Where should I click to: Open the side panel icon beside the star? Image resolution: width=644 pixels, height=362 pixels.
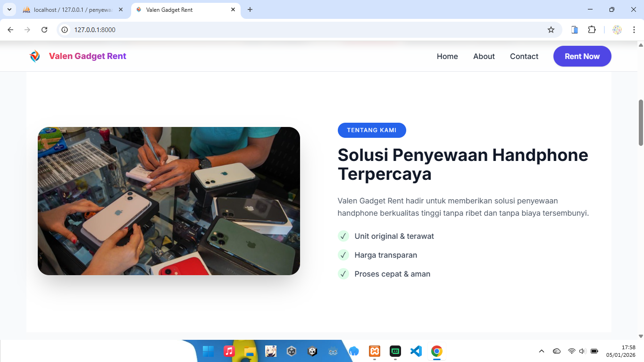[574, 29]
